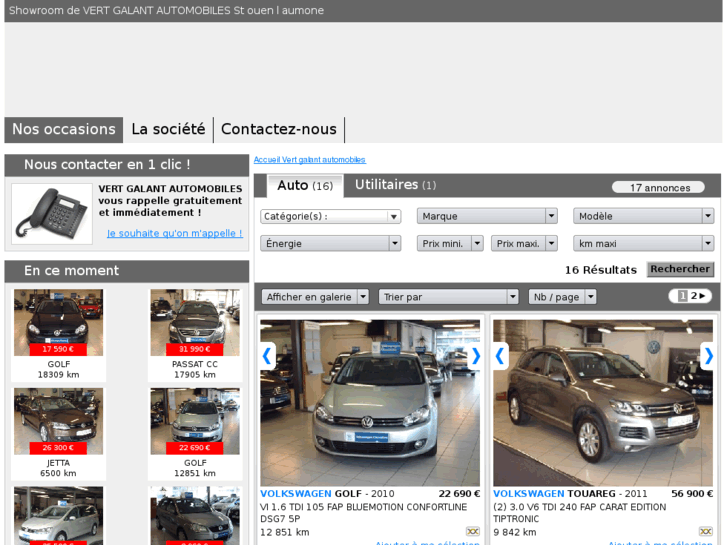Go to next results page arrow
The height and width of the screenshot is (545, 727).
pyautogui.click(x=703, y=296)
